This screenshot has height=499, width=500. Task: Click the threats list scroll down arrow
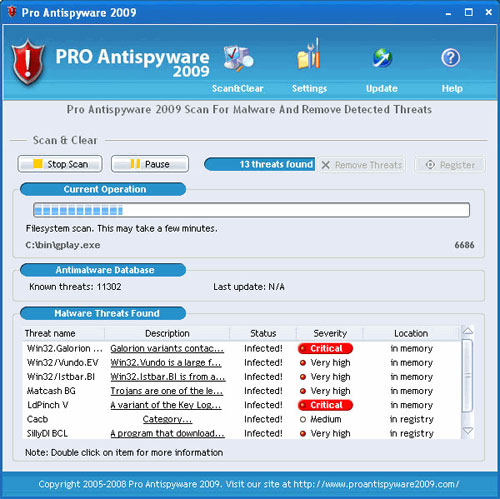[x=468, y=431]
